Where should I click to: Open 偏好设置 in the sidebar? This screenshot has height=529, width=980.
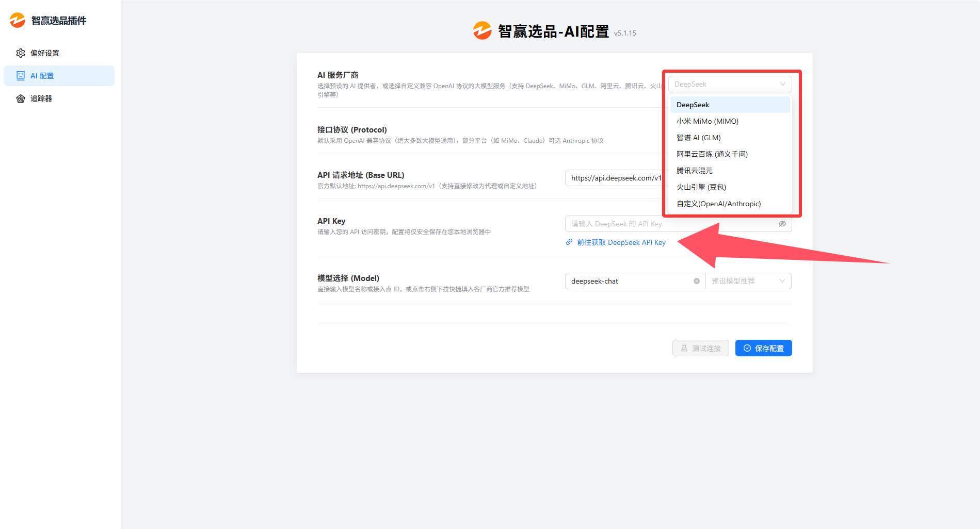59,53
